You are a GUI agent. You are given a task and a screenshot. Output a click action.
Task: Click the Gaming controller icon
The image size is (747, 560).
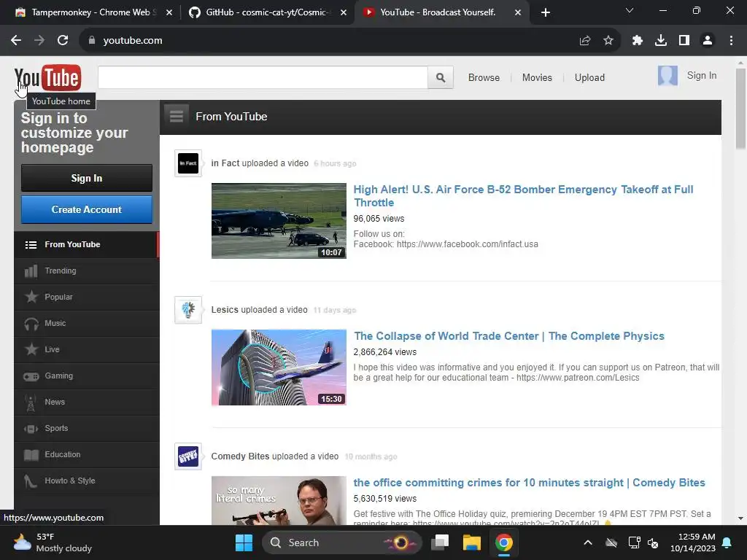pyautogui.click(x=31, y=376)
